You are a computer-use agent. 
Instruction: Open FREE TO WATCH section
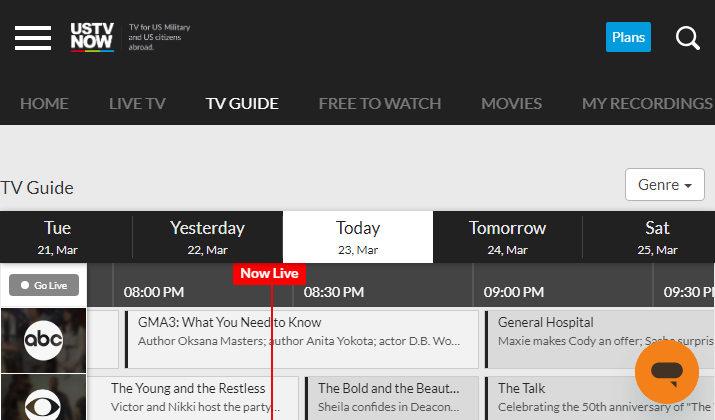pyautogui.click(x=380, y=104)
